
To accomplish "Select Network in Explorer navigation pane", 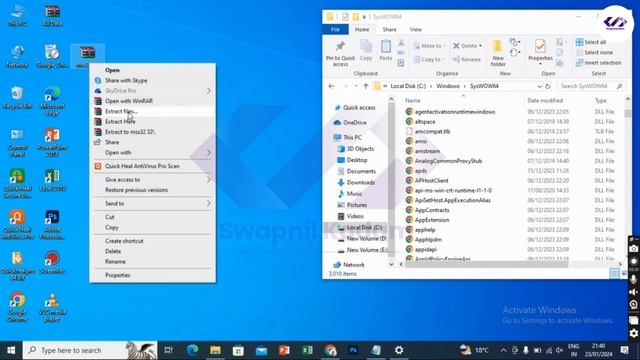I will [349, 264].
